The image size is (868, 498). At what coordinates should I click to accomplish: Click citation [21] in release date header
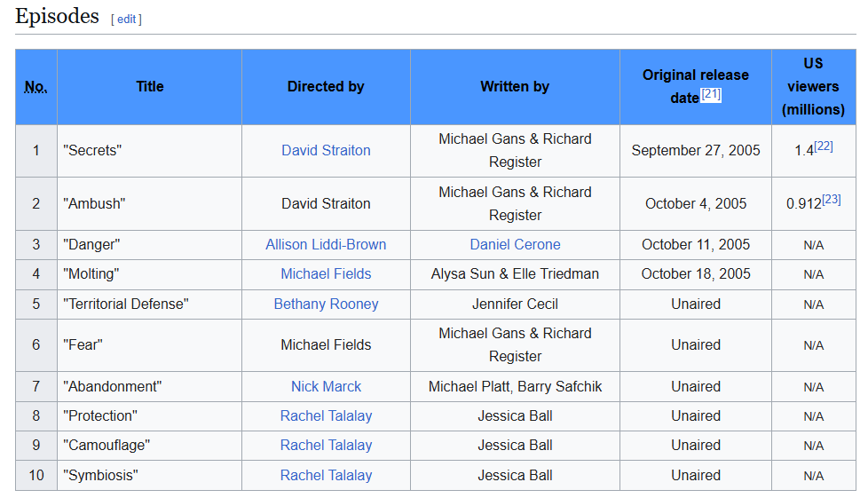(711, 94)
